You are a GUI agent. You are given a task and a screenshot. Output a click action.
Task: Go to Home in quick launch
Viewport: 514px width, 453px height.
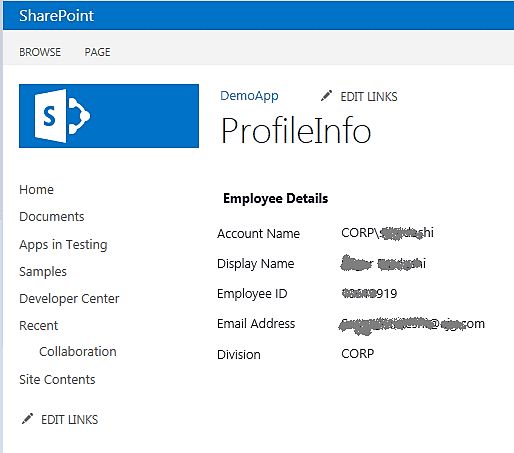point(36,190)
